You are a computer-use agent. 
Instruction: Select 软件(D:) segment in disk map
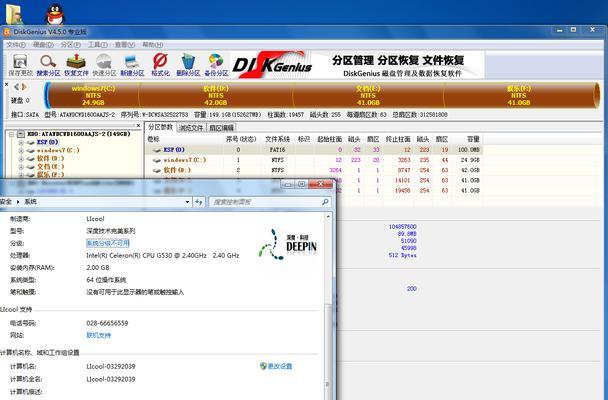point(216,95)
